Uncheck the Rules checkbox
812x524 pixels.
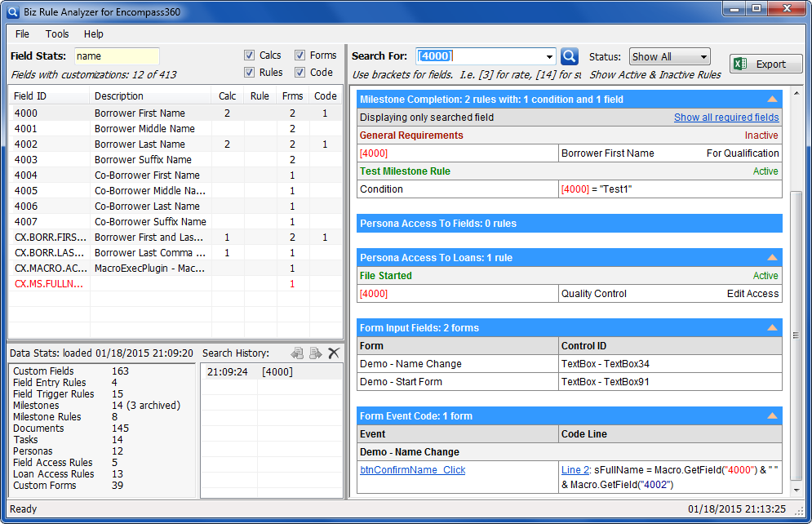(249, 72)
